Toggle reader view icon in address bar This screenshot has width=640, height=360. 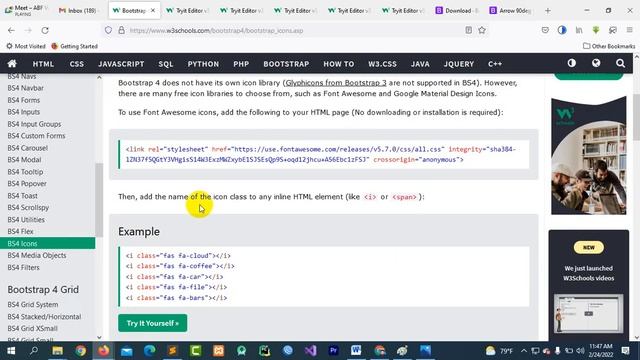(469, 30)
